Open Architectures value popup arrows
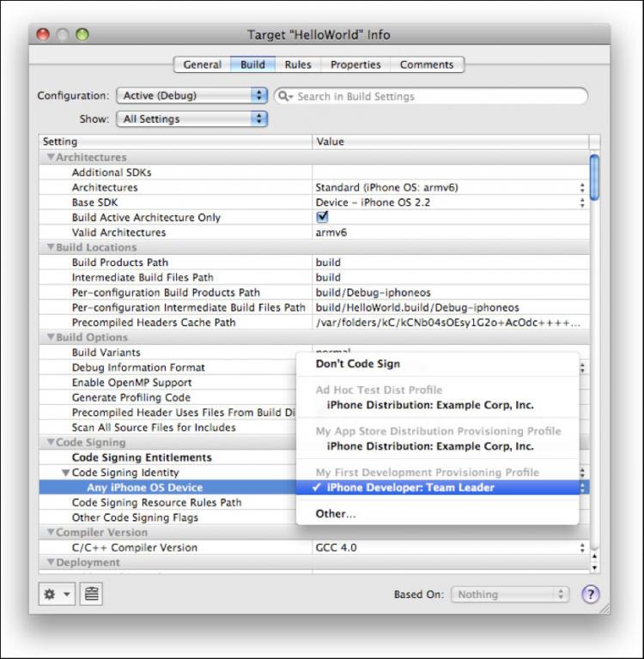The image size is (644, 659). tap(582, 187)
